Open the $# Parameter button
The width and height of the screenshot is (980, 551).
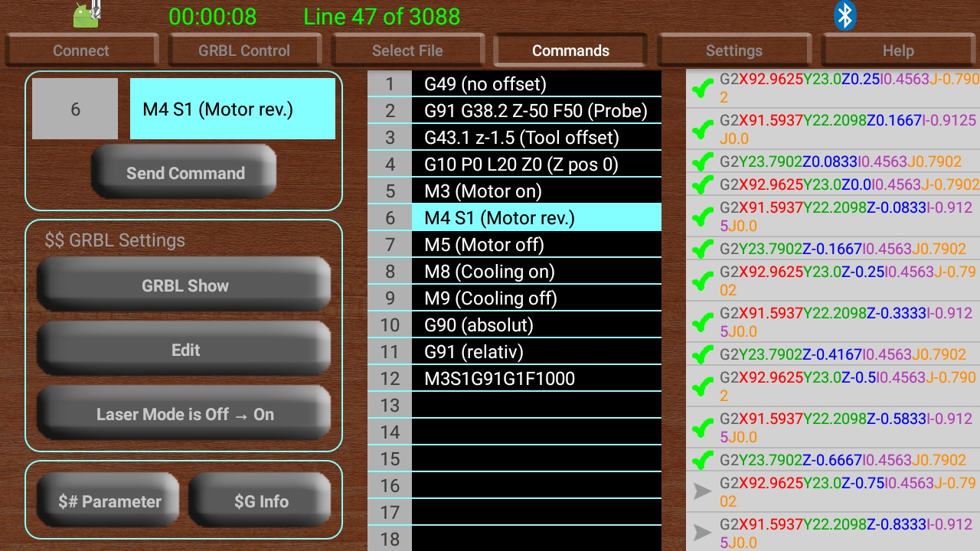click(x=109, y=502)
